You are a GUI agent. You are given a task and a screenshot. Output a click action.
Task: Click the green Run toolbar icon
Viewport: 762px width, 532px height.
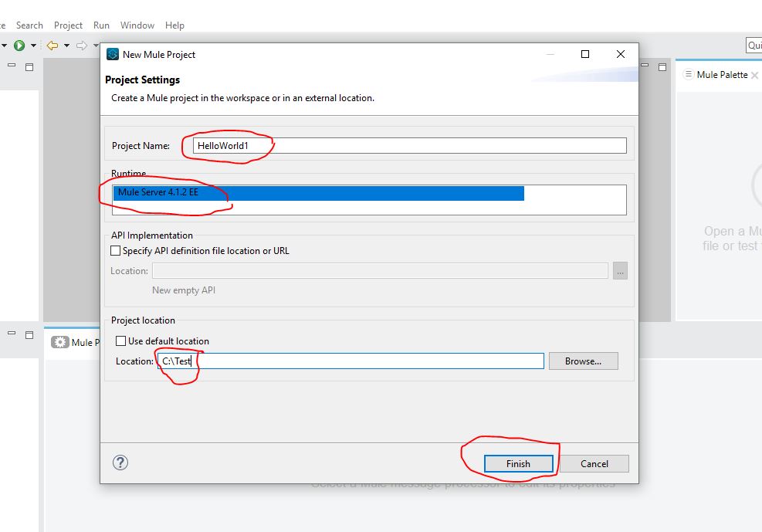click(x=19, y=46)
